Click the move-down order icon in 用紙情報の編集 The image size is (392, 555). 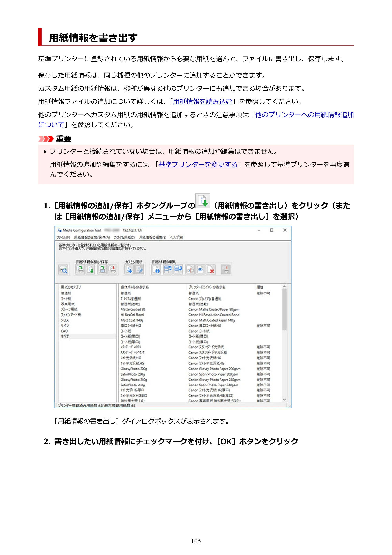pos(178,270)
